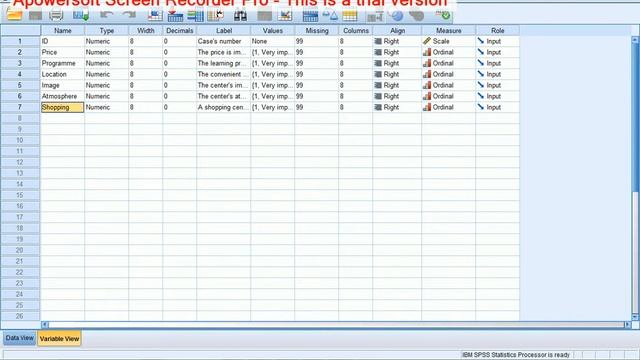Select row number 1 header
The width and height of the screenshot is (640, 360).
pyautogui.click(x=20, y=41)
